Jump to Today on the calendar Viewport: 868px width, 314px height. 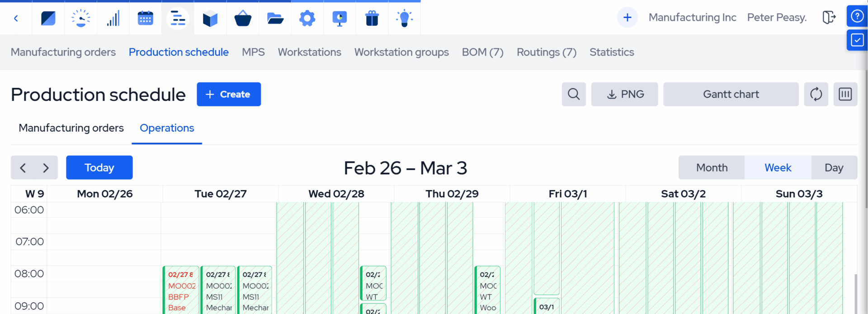[99, 167]
